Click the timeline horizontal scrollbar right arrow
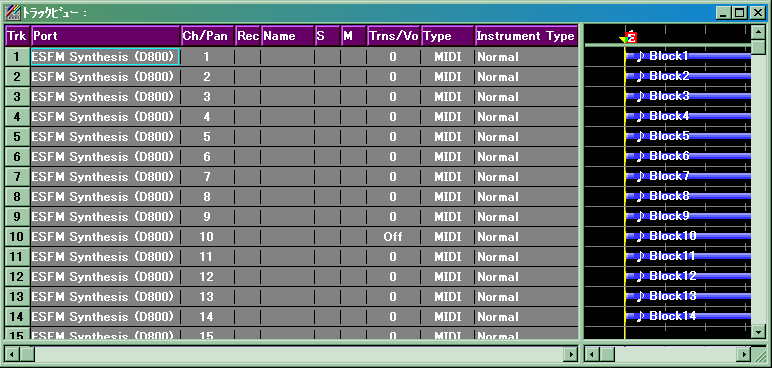The image size is (772, 368). pos(743,354)
